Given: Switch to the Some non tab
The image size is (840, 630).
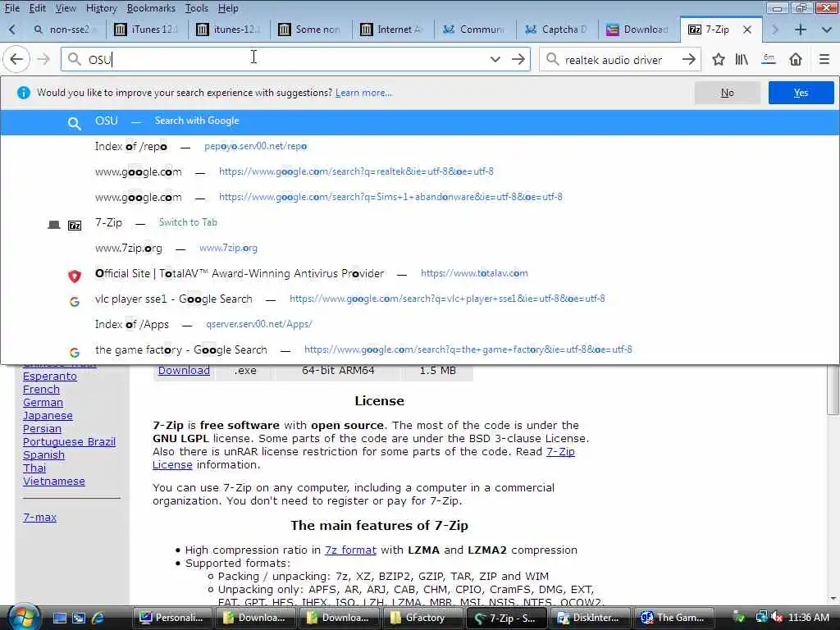Looking at the screenshot, I should pos(311,30).
